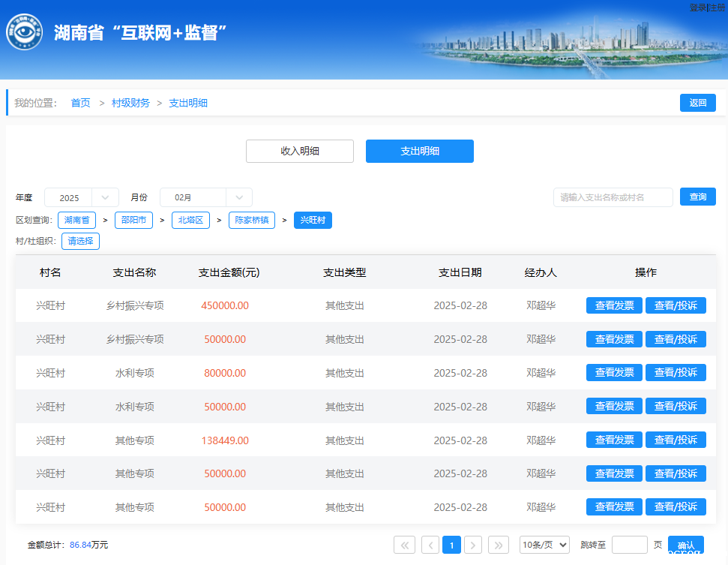Select page number 1 in pagination

pos(451,545)
